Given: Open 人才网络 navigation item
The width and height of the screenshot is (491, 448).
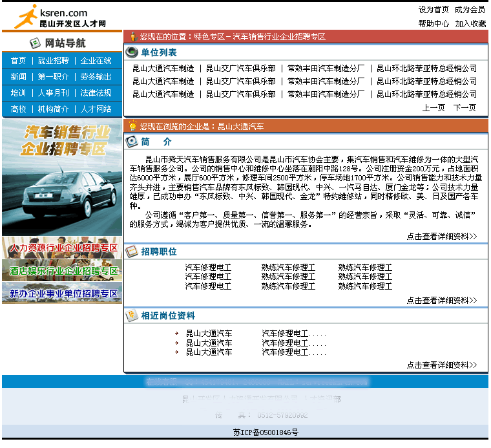Looking at the screenshot, I should [x=96, y=109].
